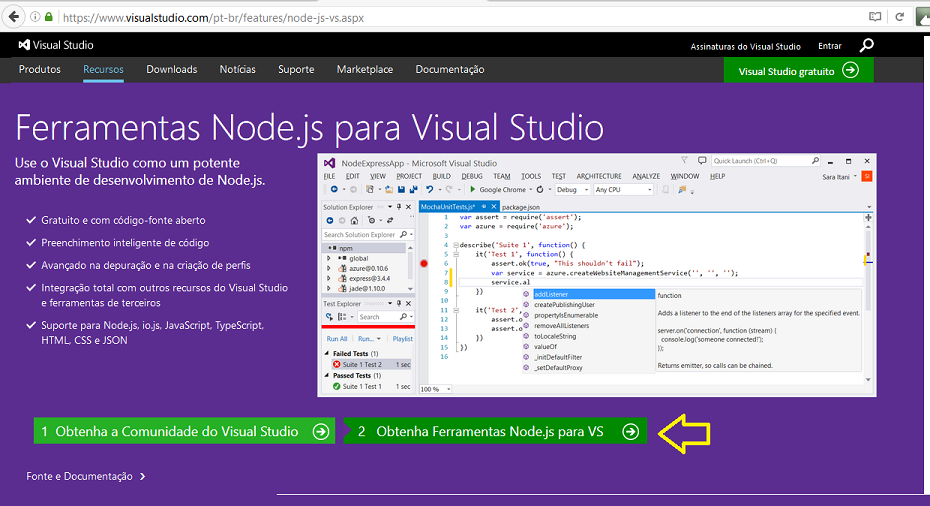Toggle pin on MochaUnitTests.js tab
The height and width of the screenshot is (506, 930).
483,206
